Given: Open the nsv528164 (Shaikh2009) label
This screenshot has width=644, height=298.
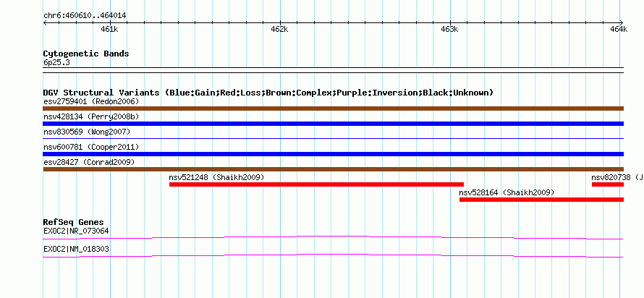Looking at the screenshot, I should pyautogui.click(x=507, y=192).
